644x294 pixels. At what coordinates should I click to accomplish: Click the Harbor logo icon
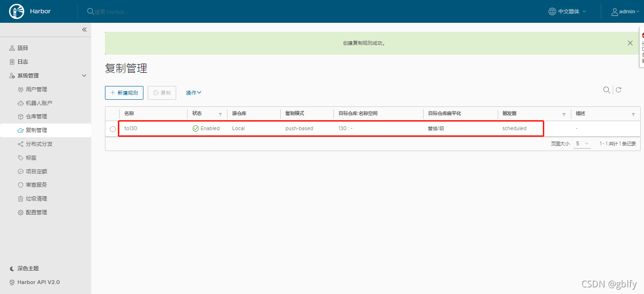coord(17,11)
